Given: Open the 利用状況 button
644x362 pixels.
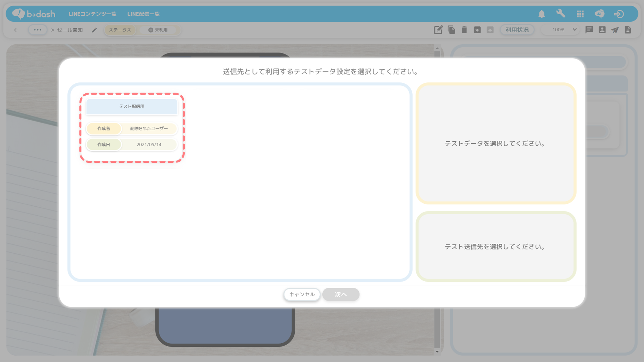Looking at the screenshot, I should 517,30.
